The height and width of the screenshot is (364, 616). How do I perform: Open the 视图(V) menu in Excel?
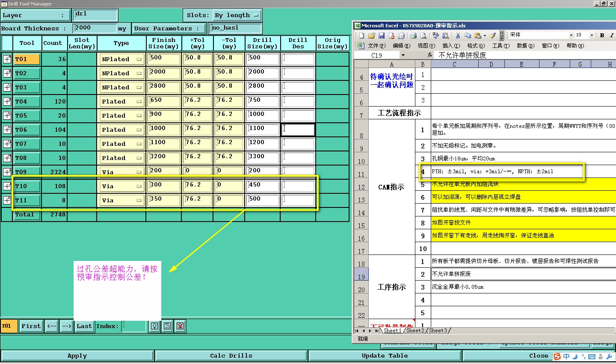(x=426, y=45)
